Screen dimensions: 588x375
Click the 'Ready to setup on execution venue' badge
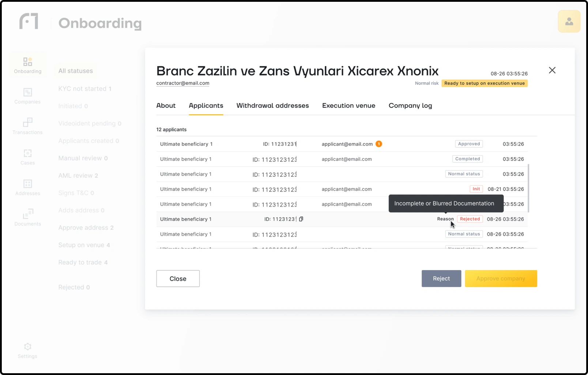point(485,83)
